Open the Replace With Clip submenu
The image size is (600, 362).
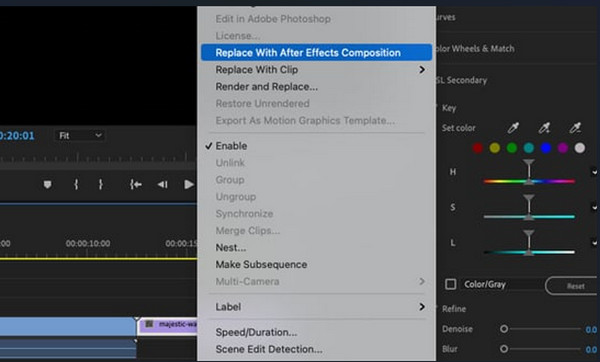point(316,70)
